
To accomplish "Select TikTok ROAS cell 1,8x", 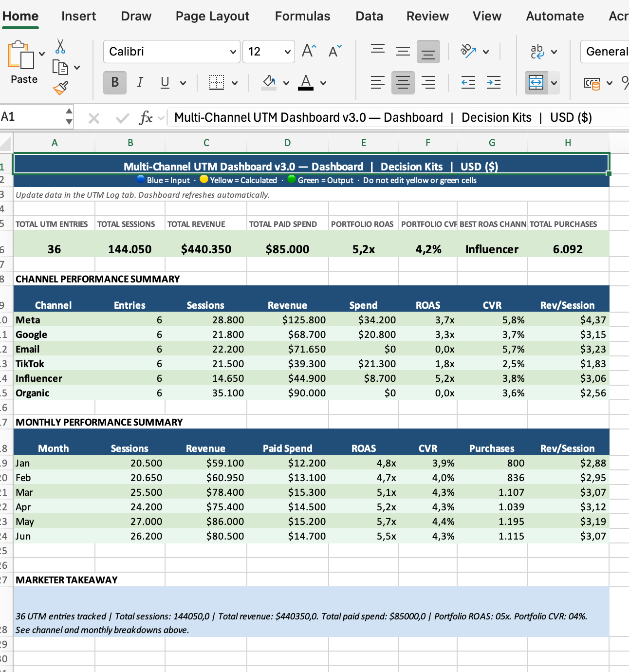I will click(428, 364).
